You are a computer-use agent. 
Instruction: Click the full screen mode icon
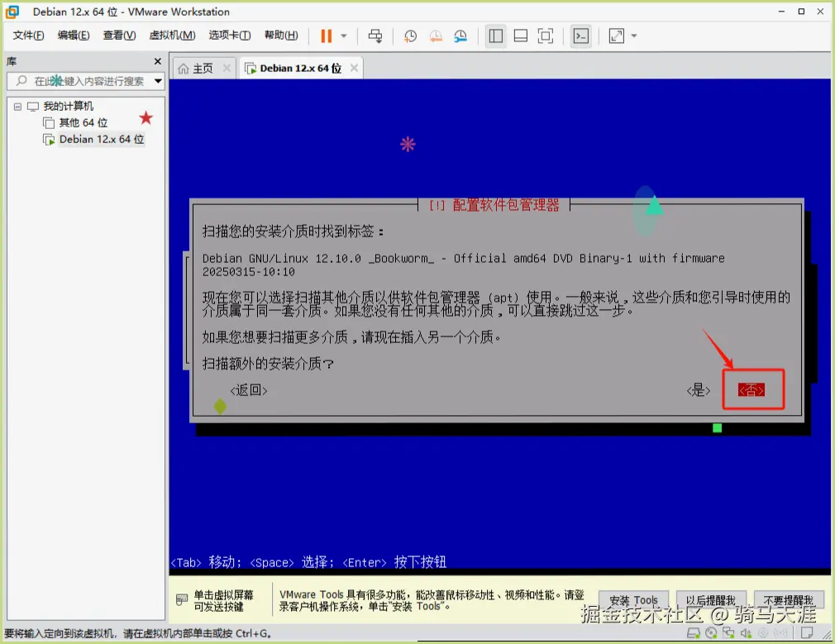[546, 36]
